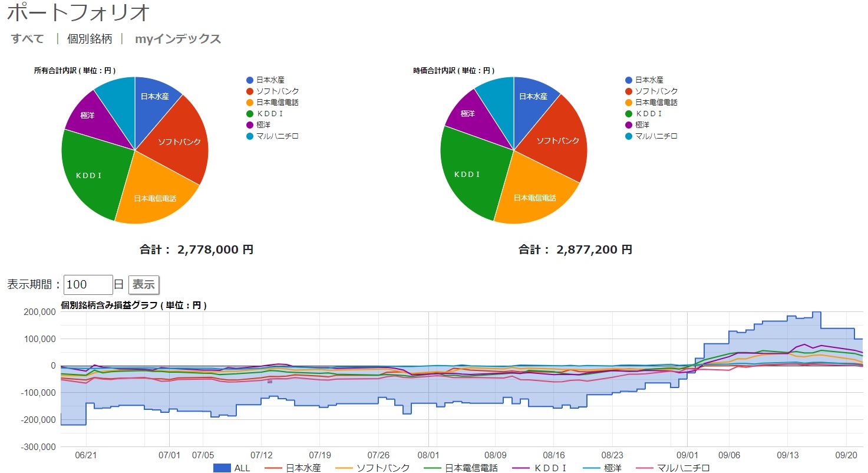This screenshot has width=868, height=473.
Task: Select the ソフトバンク slice in left pie chart
Action: 178,140
